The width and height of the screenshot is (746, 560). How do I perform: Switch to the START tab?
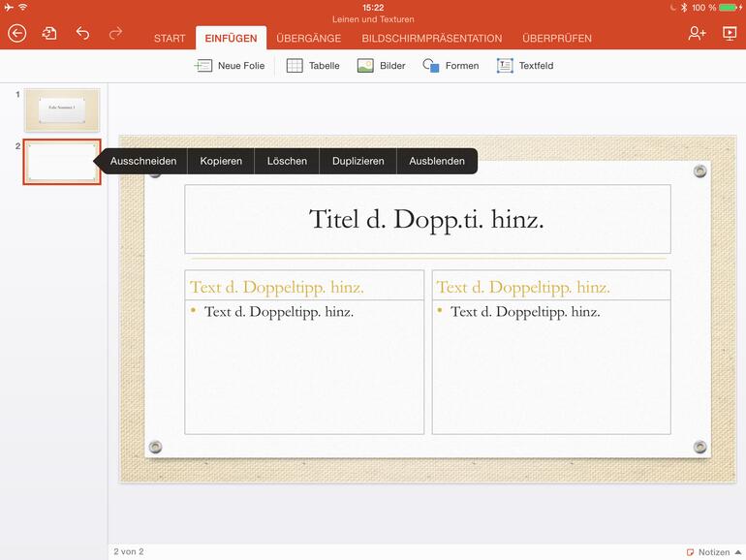tap(170, 39)
